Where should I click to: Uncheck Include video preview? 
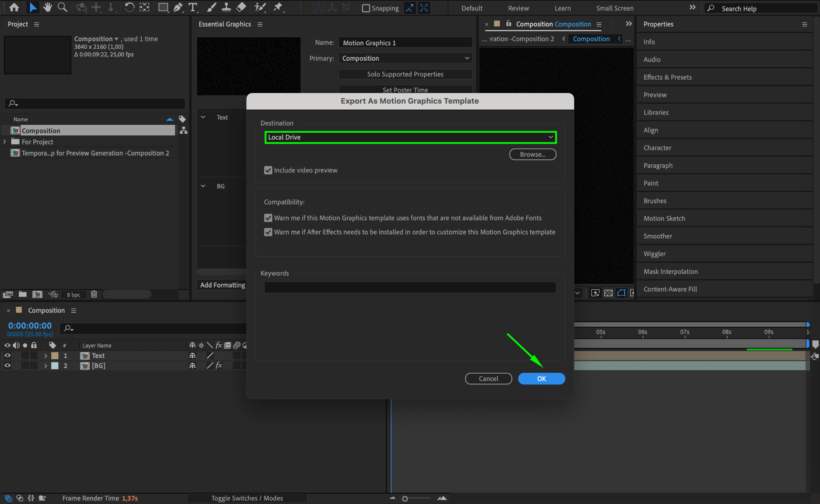coord(268,170)
